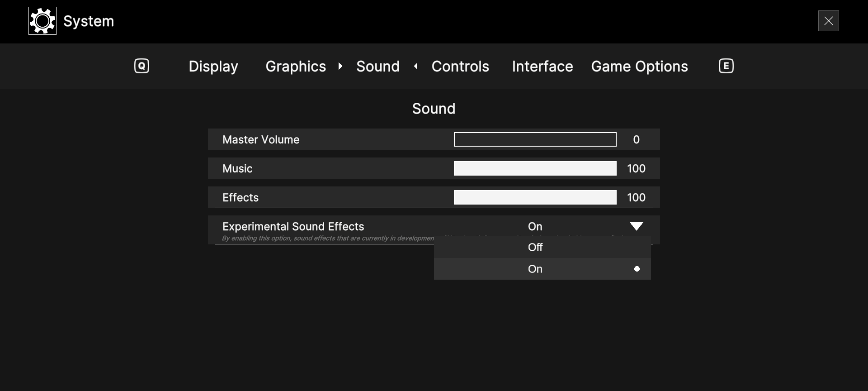This screenshot has width=868, height=391.
Task: Click the Effects volume slider
Action: 535,197
